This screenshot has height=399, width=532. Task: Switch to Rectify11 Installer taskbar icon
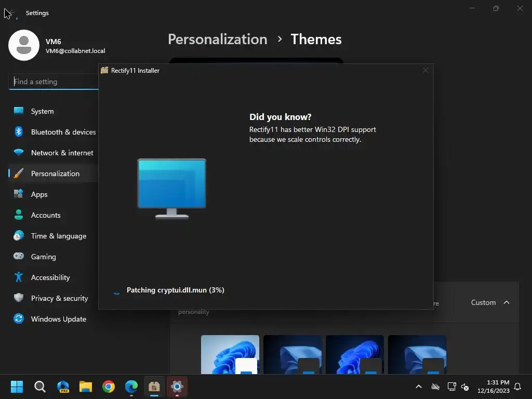(154, 387)
